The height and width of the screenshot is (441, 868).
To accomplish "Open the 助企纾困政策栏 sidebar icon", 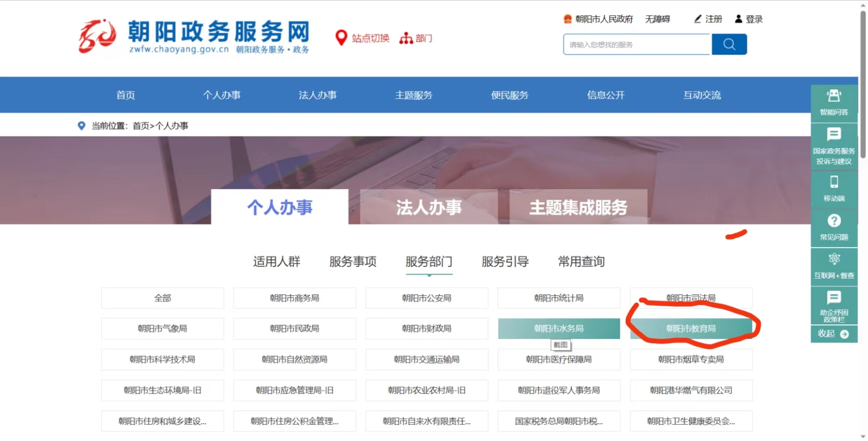I will coord(834,297).
